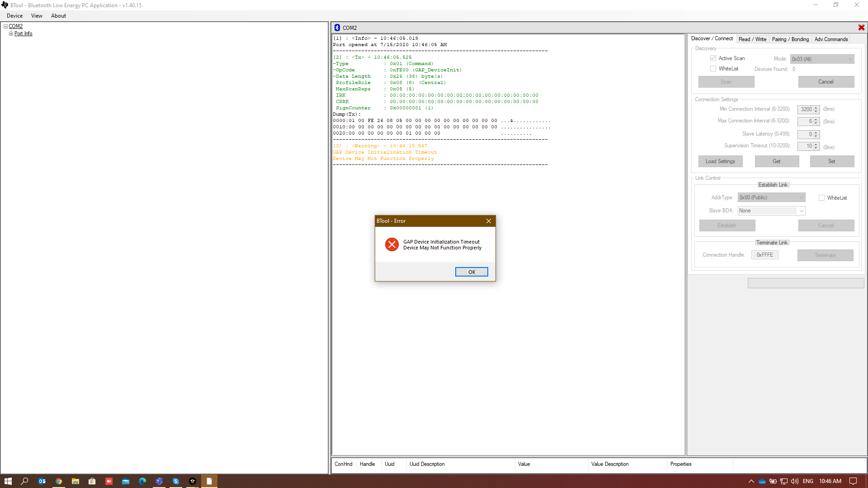868x488 pixels.
Task: Switch to Pairing / Bonding tab
Action: pos(790,39)
